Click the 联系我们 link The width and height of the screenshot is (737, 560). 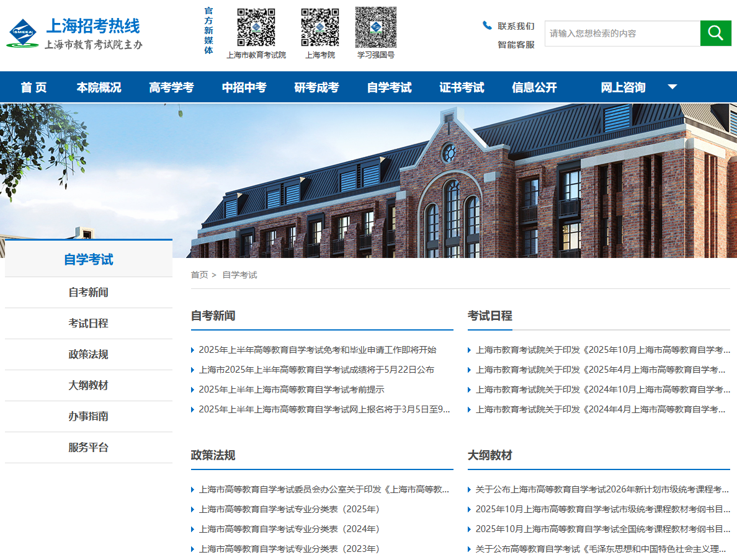point(516,26)
